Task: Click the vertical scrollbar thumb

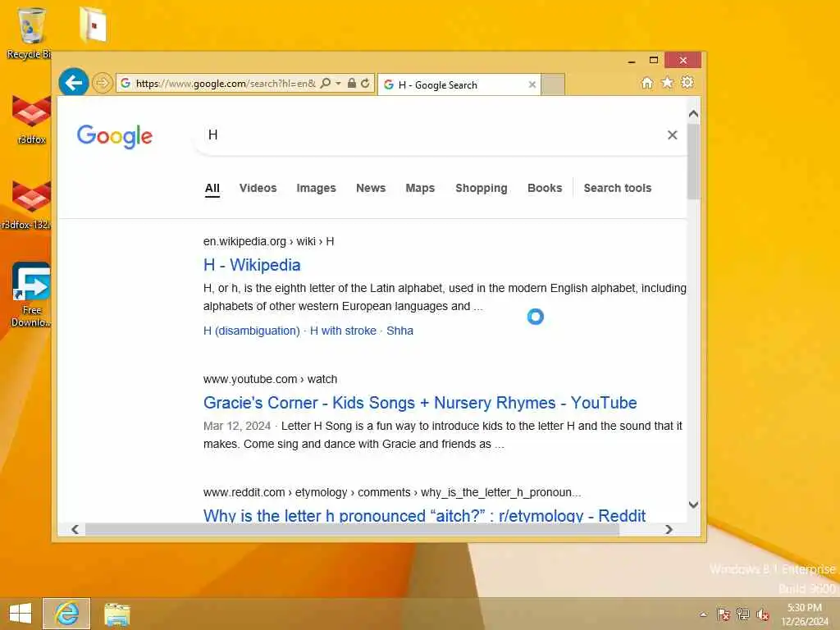Action: [693, 162]
